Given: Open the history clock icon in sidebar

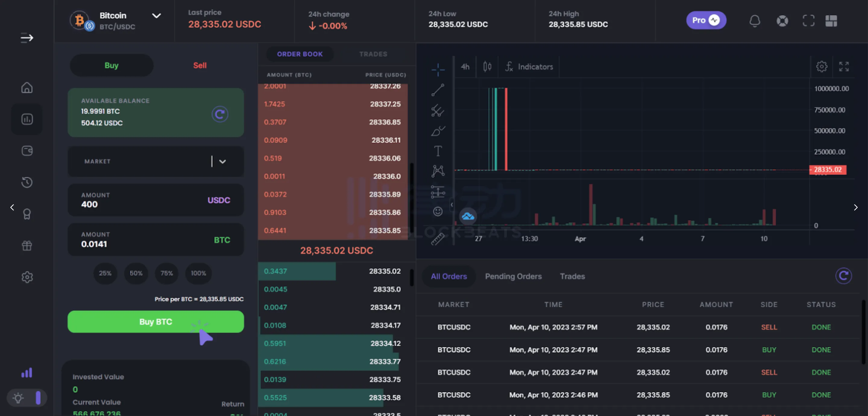Looking at the screenshot, I should click(27, 182).
